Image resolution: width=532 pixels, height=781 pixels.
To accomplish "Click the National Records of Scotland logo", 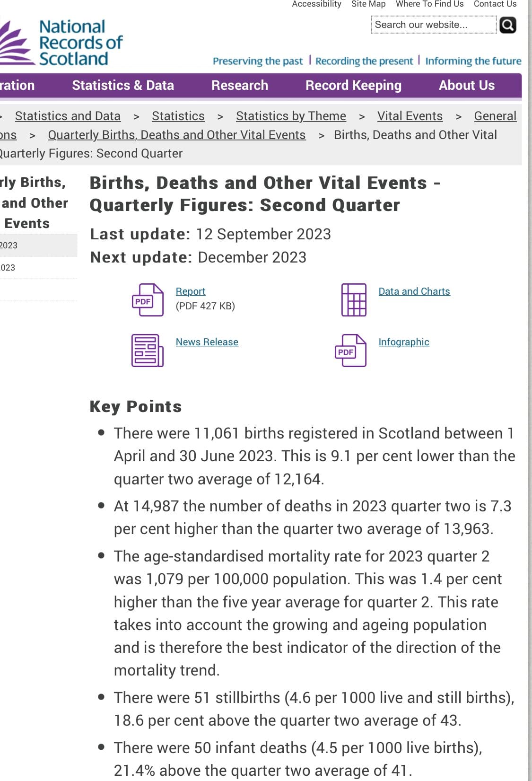I will tap(61, 43).
